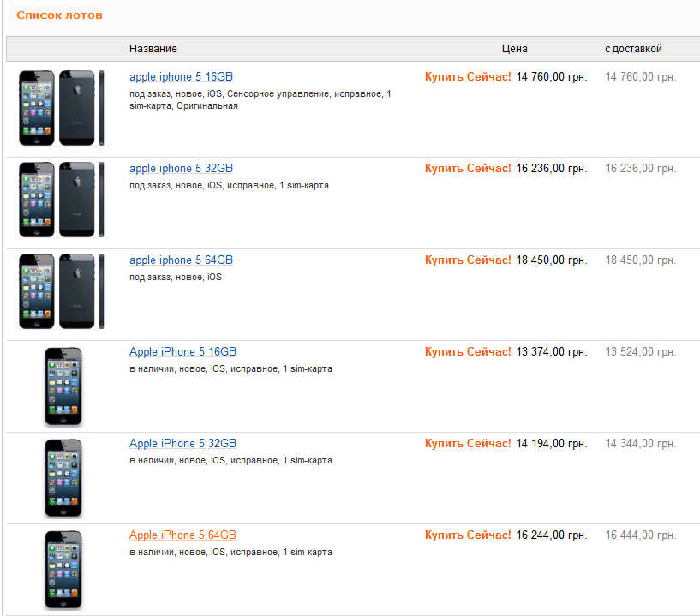Viewport: 700px width, 616px height.
Task: Open the image for the 18 450,00 грн. lot
Action: pos(61,291)
